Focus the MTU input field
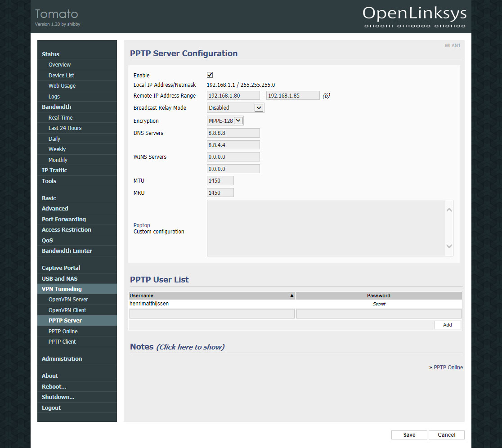502x448 pixels. tap(220, 181)
